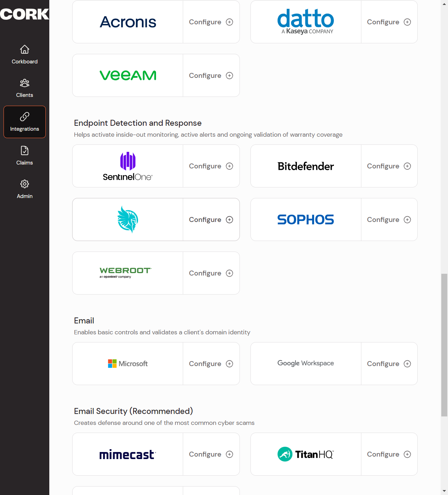Configure the Mimecast integration

(211, 454)
